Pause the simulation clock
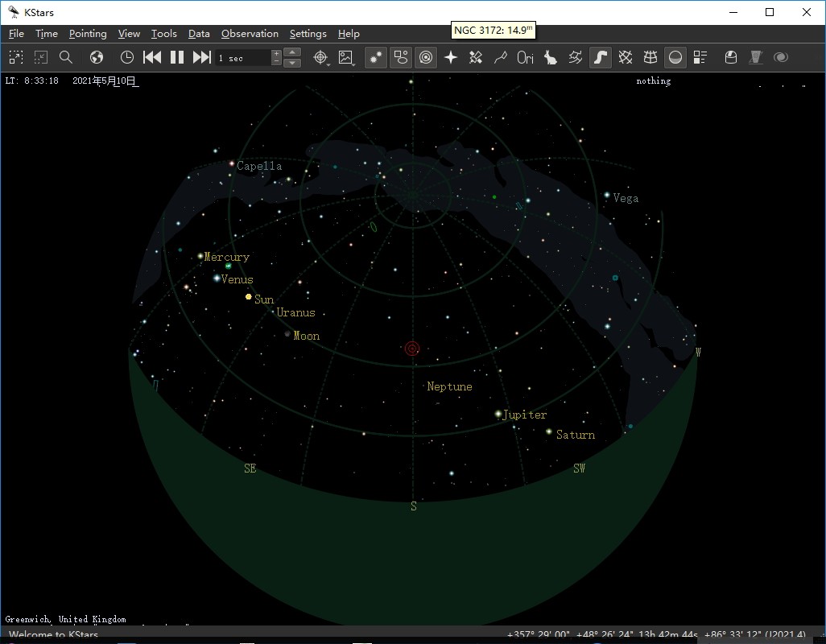 tap(177, 57)
